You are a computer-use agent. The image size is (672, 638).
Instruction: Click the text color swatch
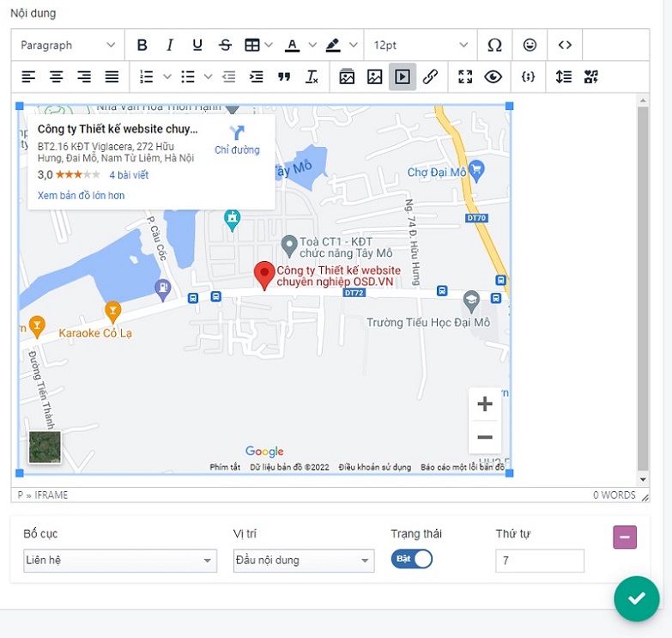(292, 46)
